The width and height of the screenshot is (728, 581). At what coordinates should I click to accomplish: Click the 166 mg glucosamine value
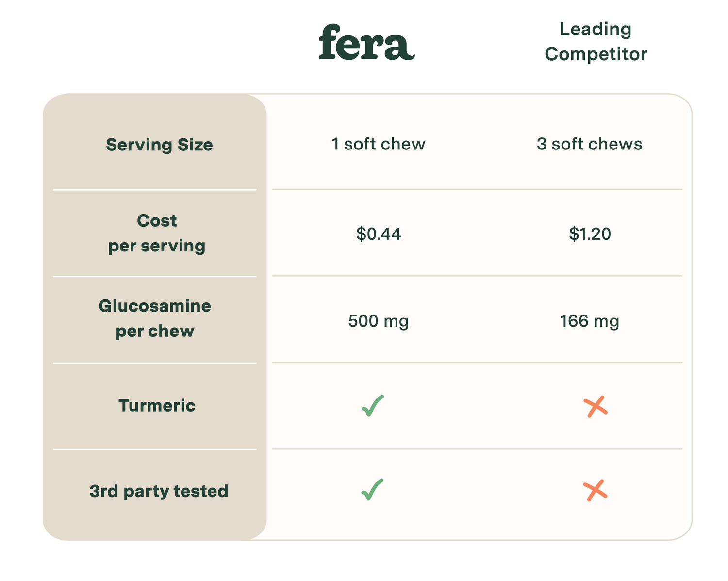click(589, 321)
